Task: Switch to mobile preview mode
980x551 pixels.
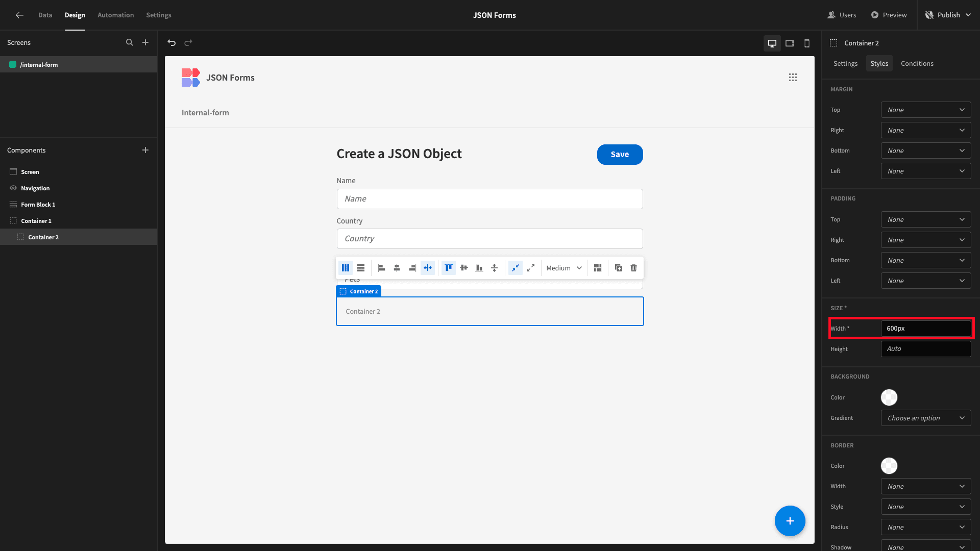Action: pos(807,43)
